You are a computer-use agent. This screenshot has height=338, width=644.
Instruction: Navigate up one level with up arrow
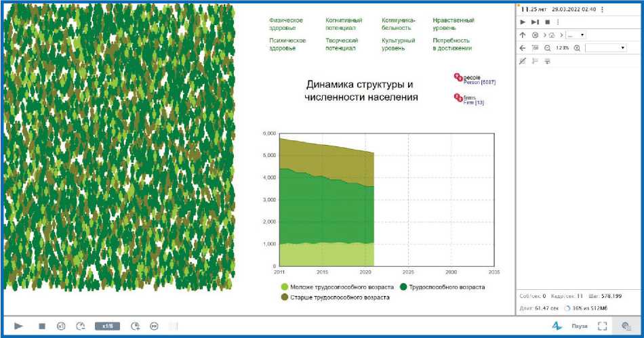523,35
